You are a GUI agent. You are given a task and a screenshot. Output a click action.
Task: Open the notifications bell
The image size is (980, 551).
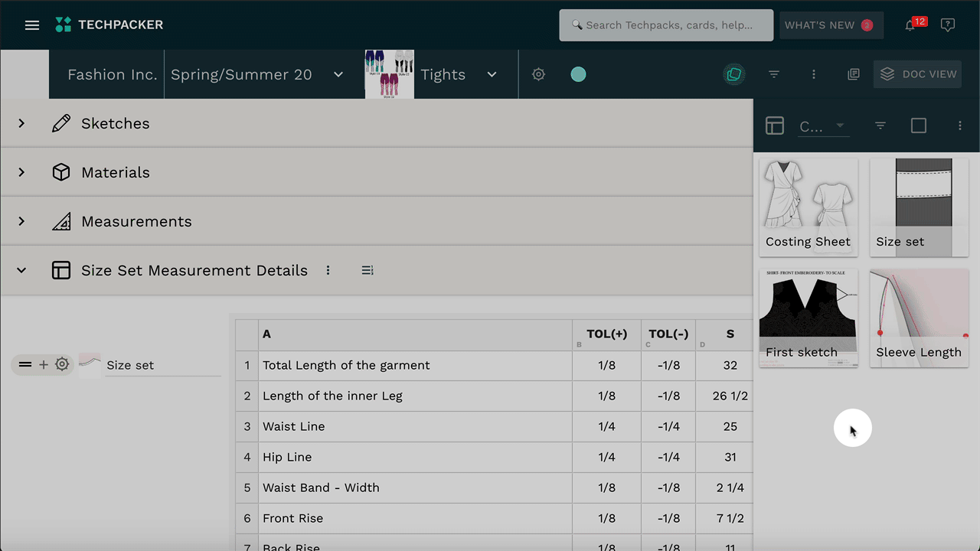pyautogui.click(x=910, y=25)
